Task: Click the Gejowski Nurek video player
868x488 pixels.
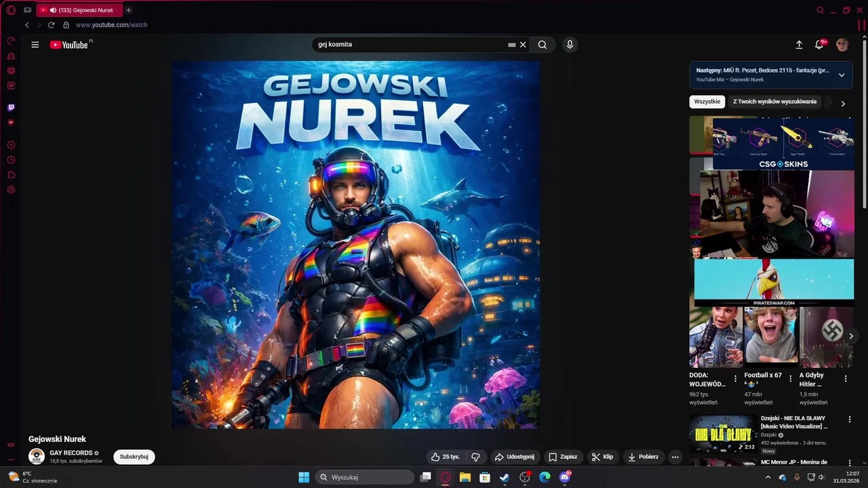Action: click(x=355, y=245)
